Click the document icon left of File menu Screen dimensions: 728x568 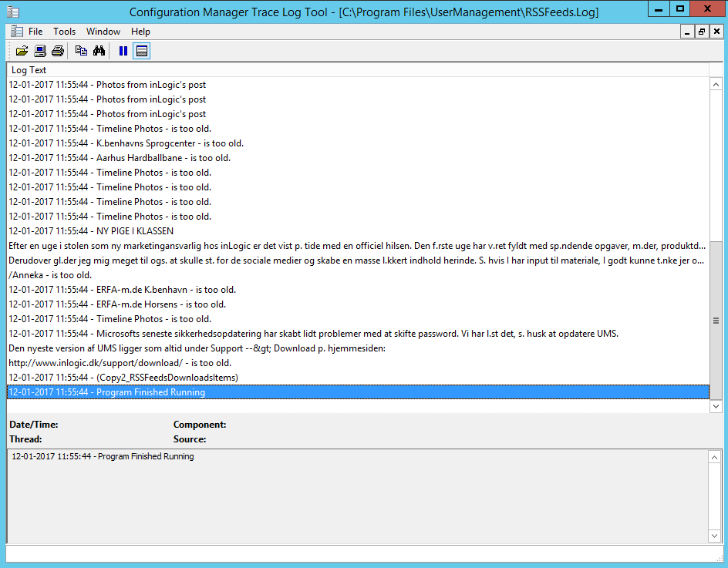point(16,32)
